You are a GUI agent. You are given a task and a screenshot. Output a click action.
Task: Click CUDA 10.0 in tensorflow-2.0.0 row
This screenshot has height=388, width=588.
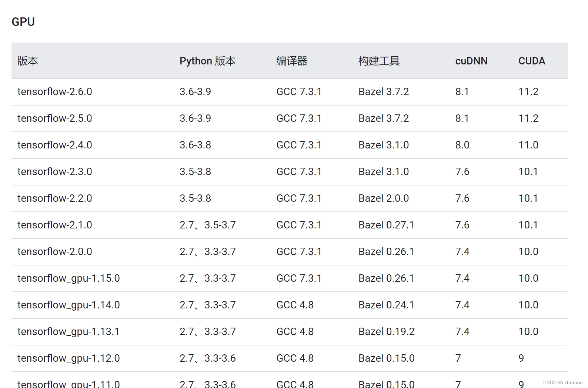click(528, 251)
